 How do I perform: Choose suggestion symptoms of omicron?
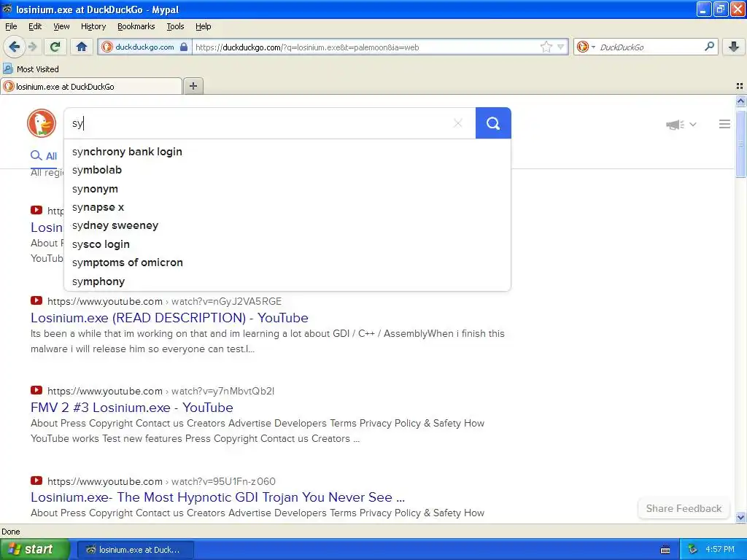pos(287,262)
